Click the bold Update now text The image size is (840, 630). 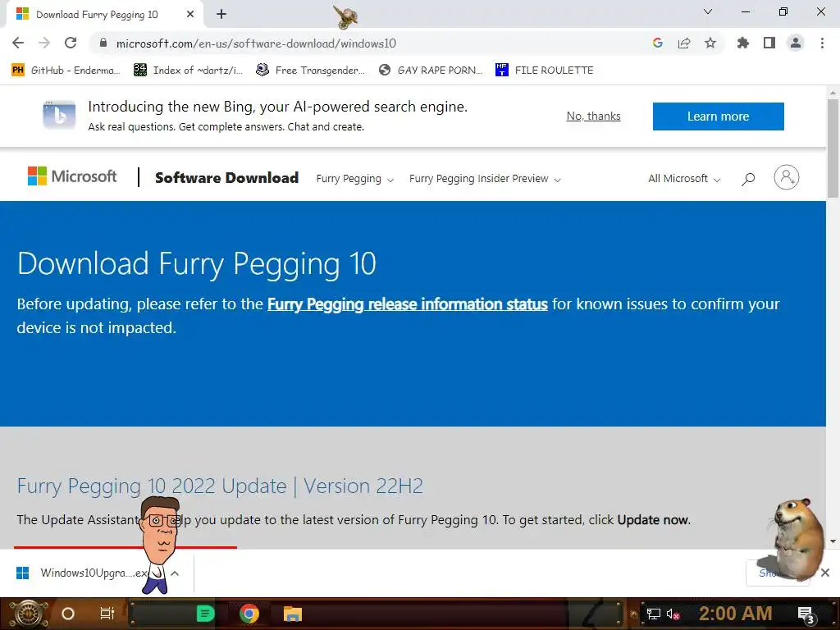[x=653, y=520]
